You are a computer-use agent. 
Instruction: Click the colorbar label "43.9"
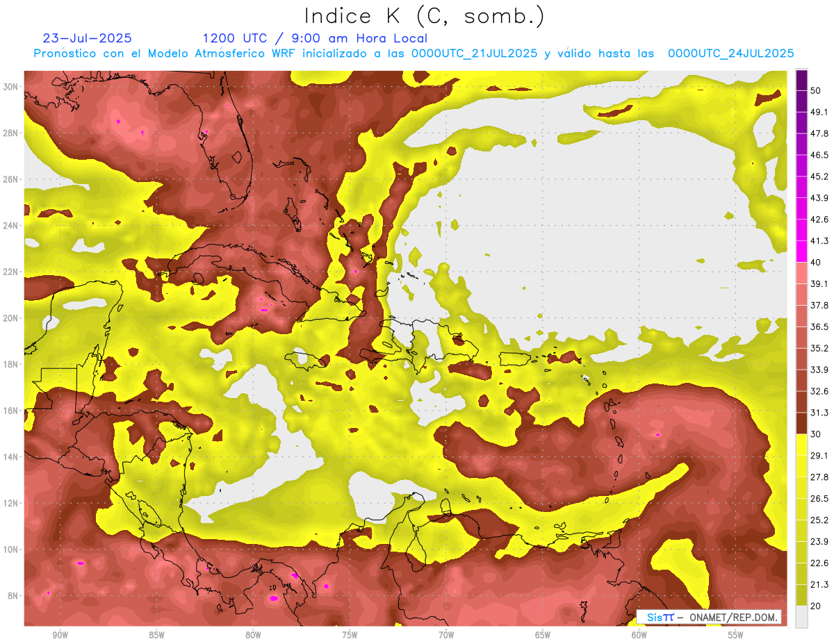tap(819, 198)
